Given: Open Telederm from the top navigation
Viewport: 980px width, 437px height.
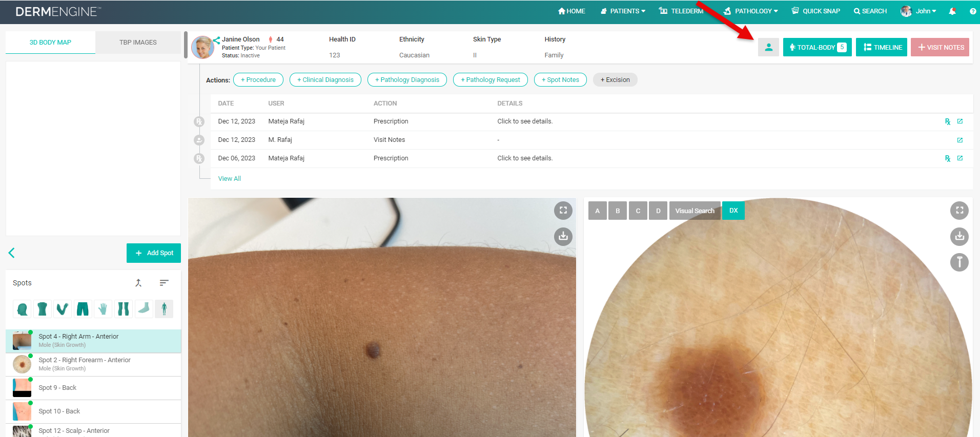Looking at the screenshot, I should click(x=681, y=11).
